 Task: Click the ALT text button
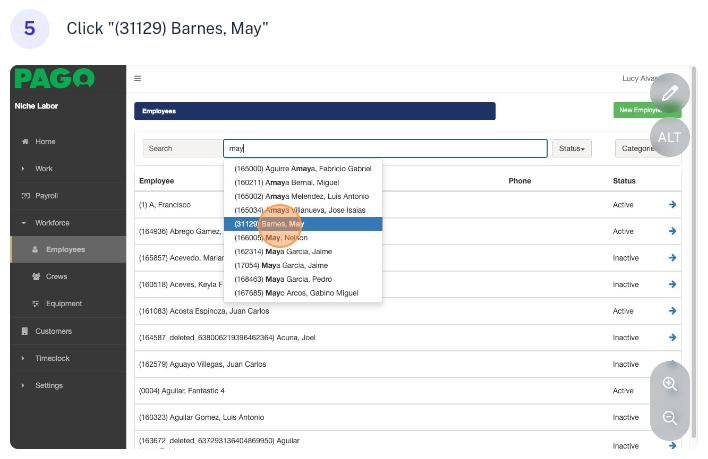point(669,137)
